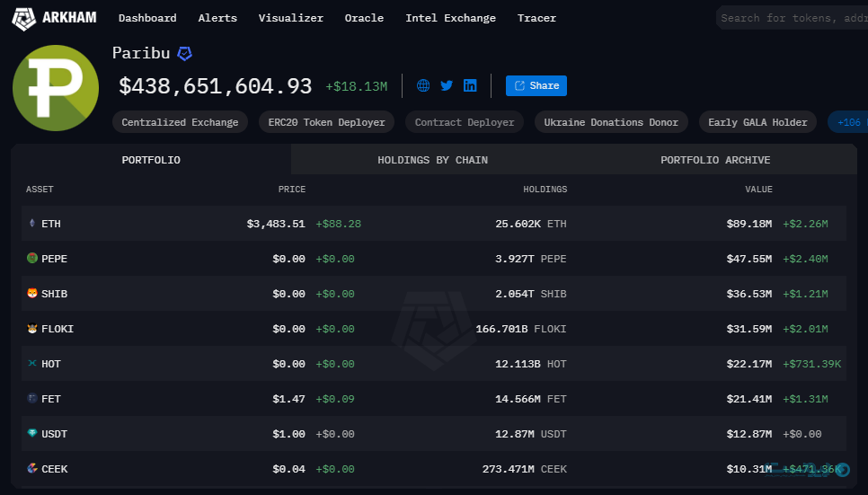This screenshot has width=868, height=495.
Task: Click the ETH price $3,483.51
Action: point(276,224)
